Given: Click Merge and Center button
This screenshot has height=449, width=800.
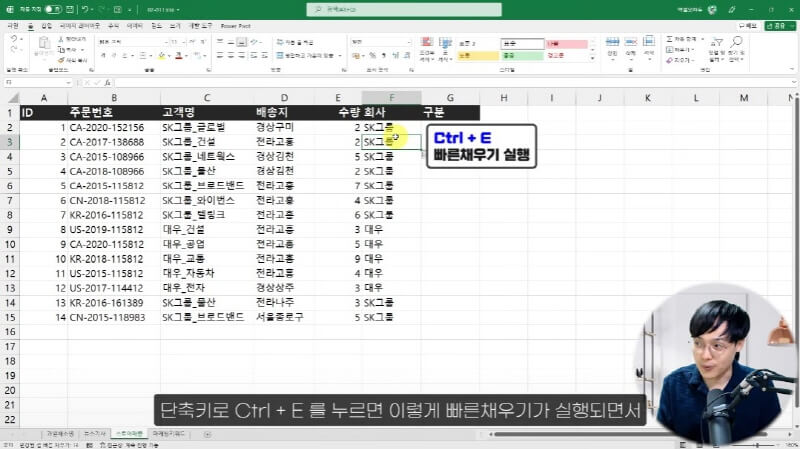Looking at the screenshot, I should point(305,55).
